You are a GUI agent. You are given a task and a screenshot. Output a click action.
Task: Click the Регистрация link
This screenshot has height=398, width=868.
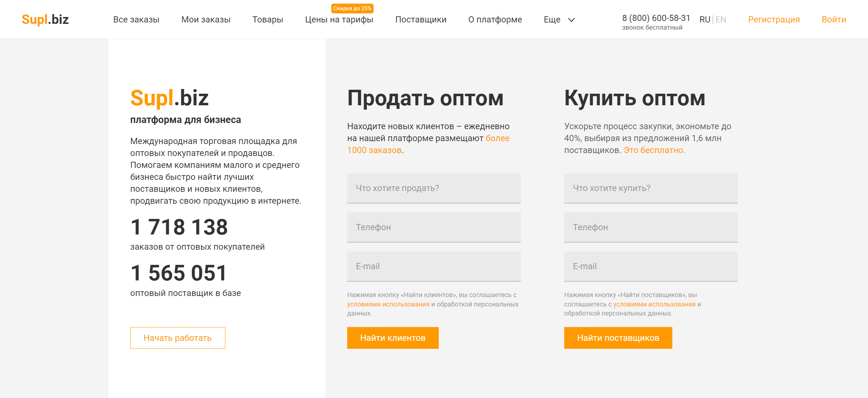[774, 20]
